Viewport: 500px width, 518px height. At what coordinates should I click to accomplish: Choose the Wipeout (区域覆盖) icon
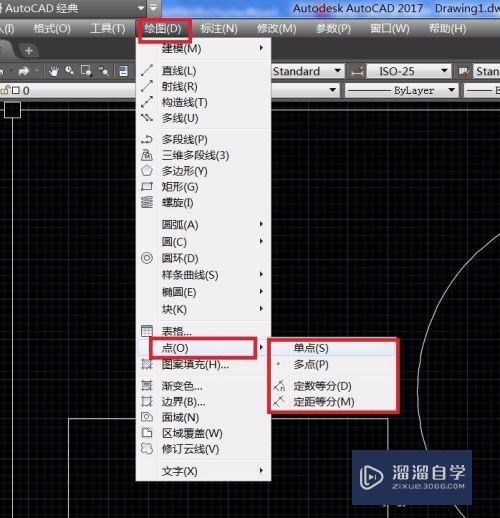click(147, 433)
